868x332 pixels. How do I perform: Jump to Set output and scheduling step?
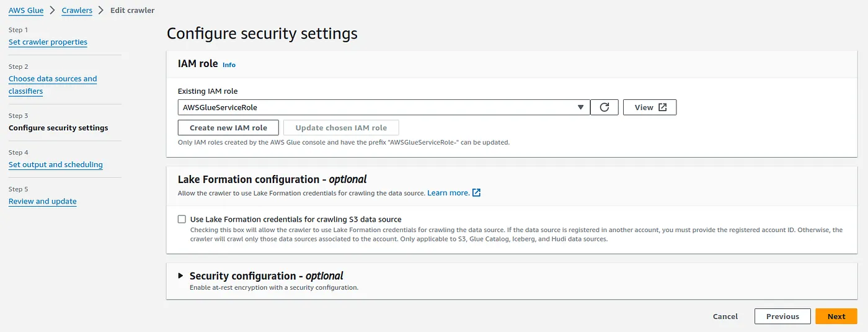[56, 164]
